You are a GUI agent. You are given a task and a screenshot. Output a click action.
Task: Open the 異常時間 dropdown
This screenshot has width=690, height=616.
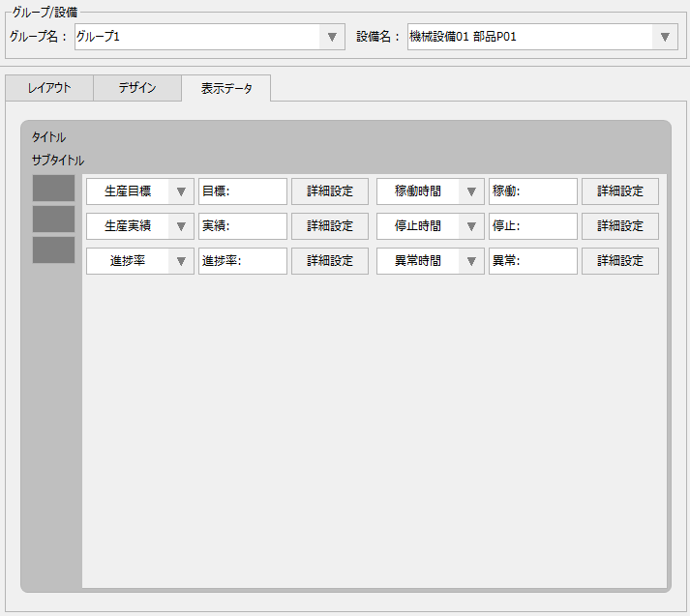(x=471, y=261)
